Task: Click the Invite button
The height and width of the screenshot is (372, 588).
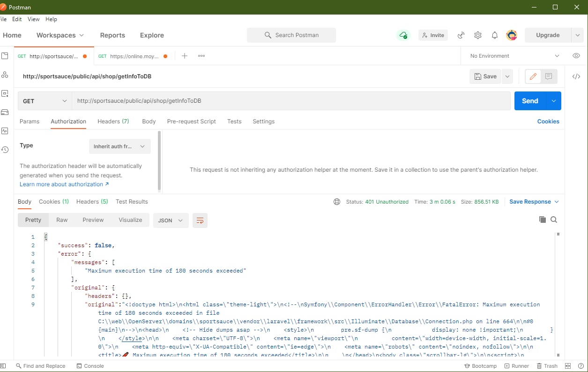Action: pos(433,35)
